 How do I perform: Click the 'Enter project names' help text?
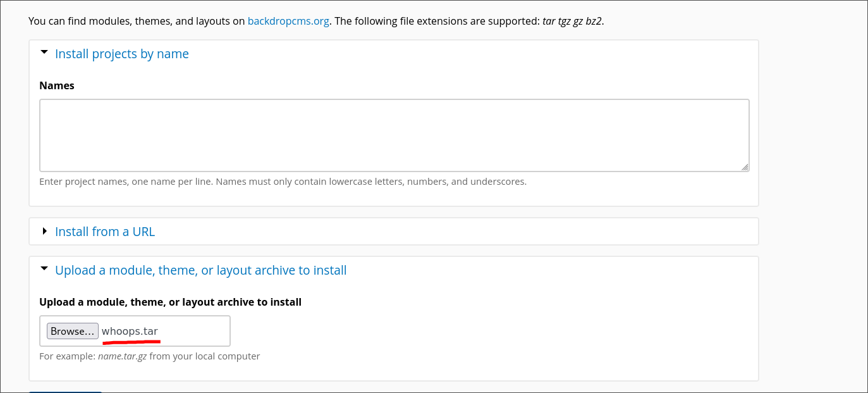[x=283, y=182]
